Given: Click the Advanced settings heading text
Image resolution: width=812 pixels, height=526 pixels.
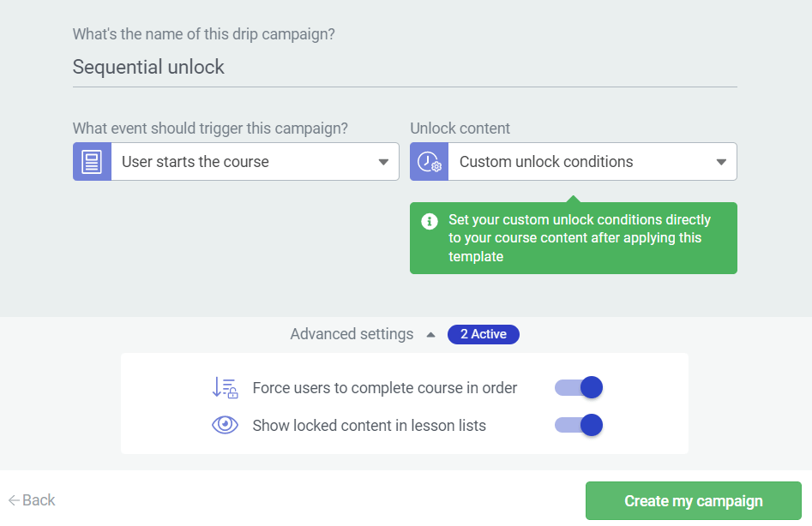Looking at the screenshot, I should coord(352,334).
